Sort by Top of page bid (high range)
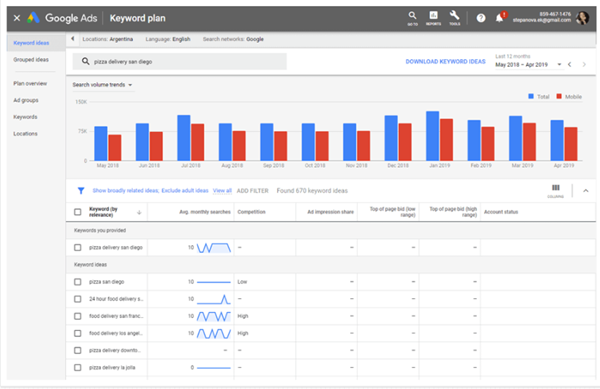600x389 pixels. point(453,212)
